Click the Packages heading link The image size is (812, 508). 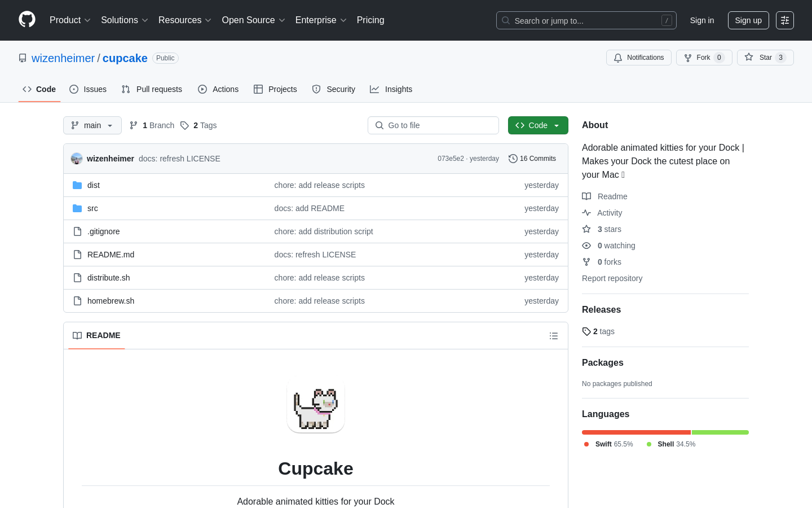coord(603,362)
